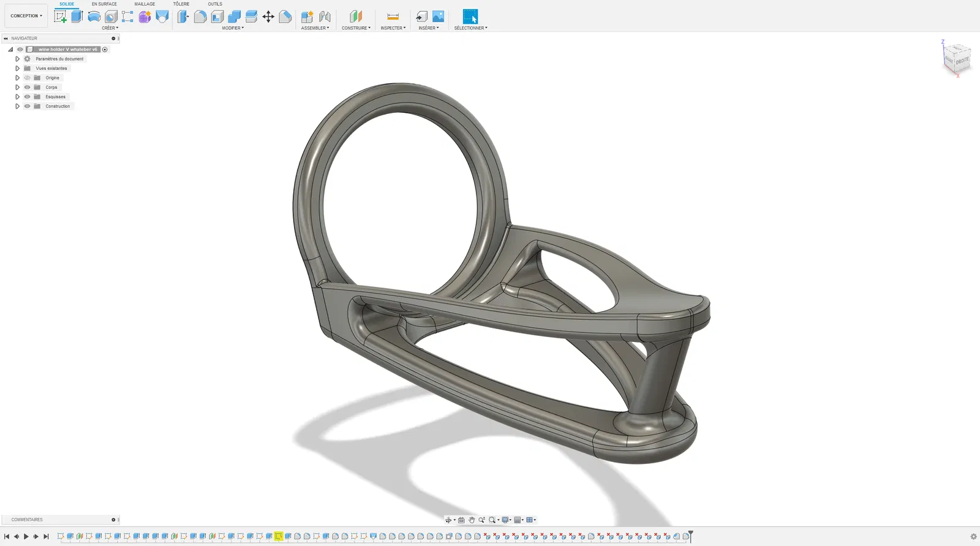Activate the blue Select tool
This screenshot has width=980, height=546.
470,17
